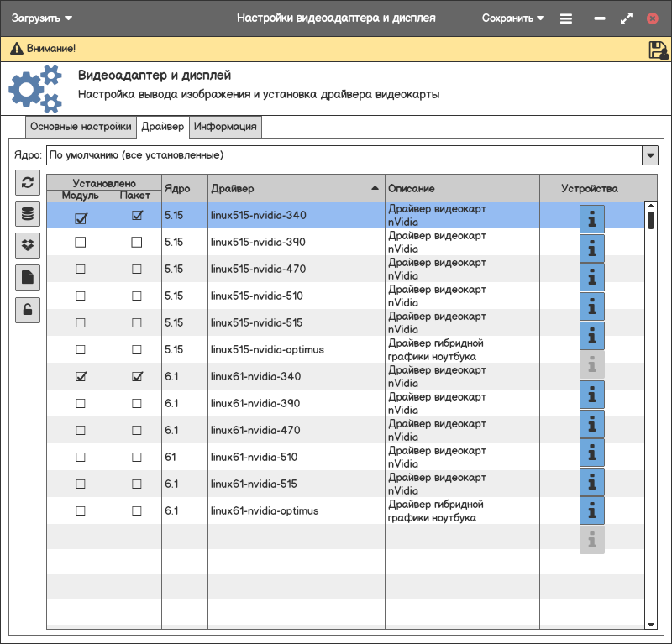The width and height of the screenshot is (672, 644).
Task: Open the Ядро kernel dropdown
Action: coord(649,155)
